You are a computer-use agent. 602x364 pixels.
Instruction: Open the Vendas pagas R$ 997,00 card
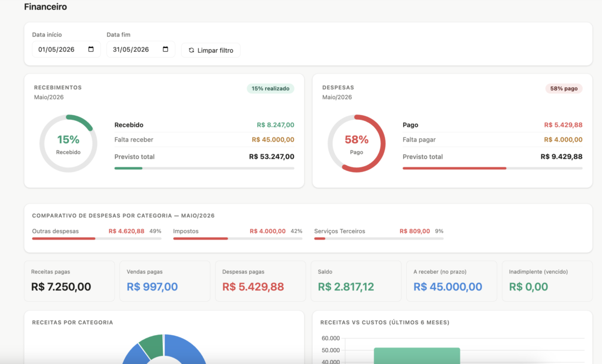point(165,281)
